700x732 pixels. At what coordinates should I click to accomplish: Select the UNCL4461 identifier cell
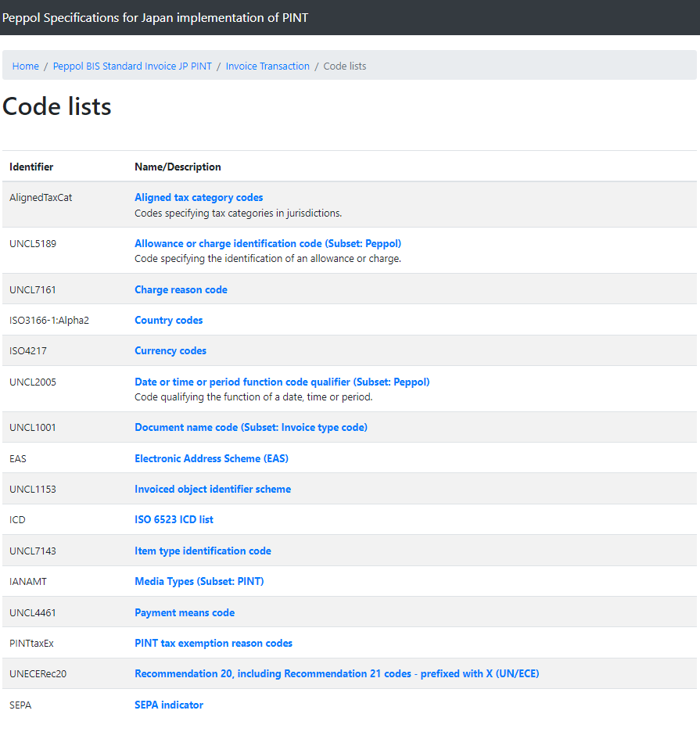click(33, 613)
